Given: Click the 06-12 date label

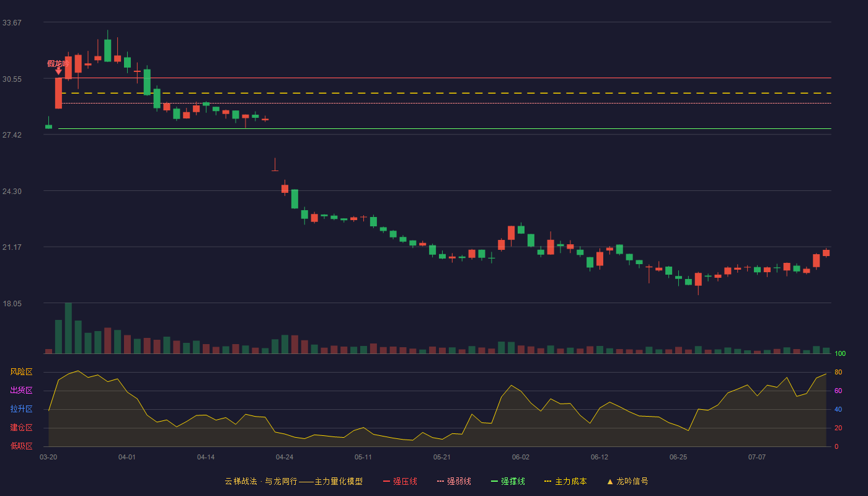Looking at the screenshot, I should pos(600,457).
